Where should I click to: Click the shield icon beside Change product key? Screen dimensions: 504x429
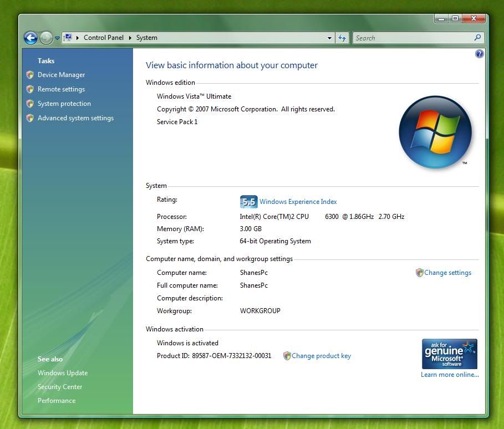point(287,356)
